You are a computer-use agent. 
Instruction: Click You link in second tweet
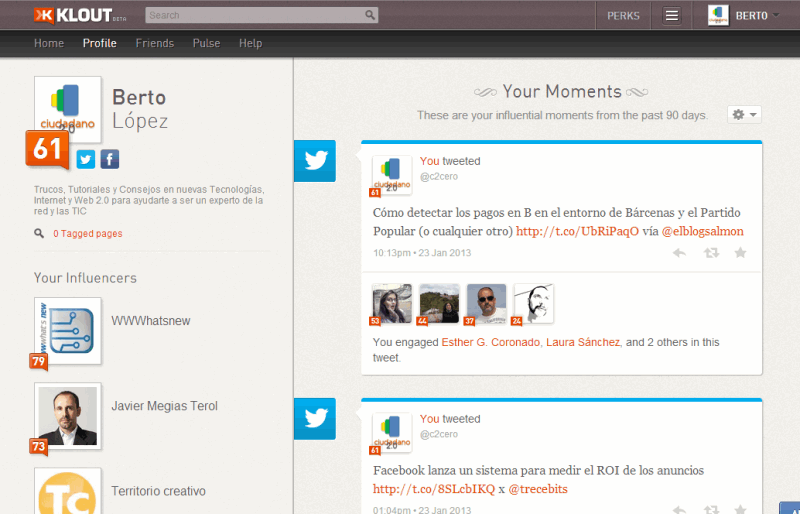pos(429,419)
